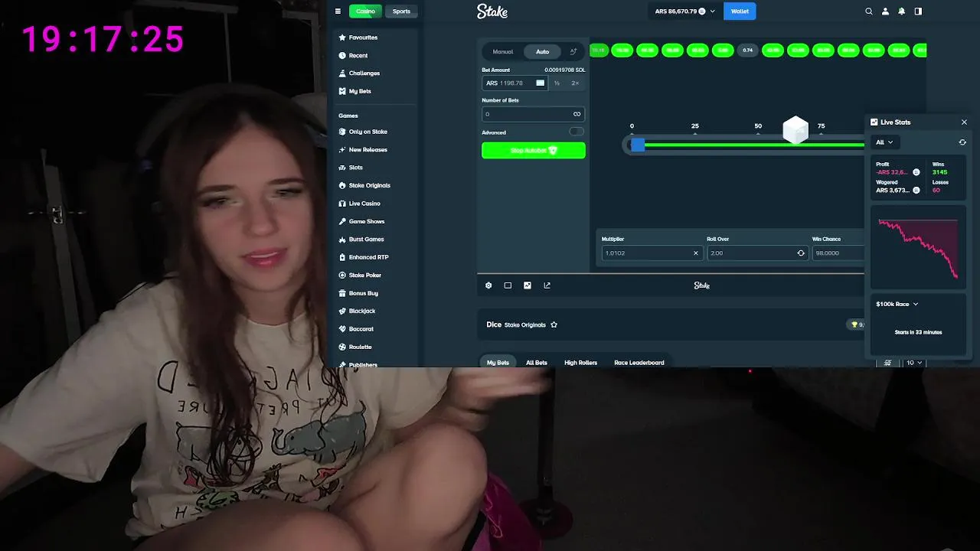This screenshot has width=980, height=551.
Task: Click the Slots sidebar icon
Action: coord(342,168)
